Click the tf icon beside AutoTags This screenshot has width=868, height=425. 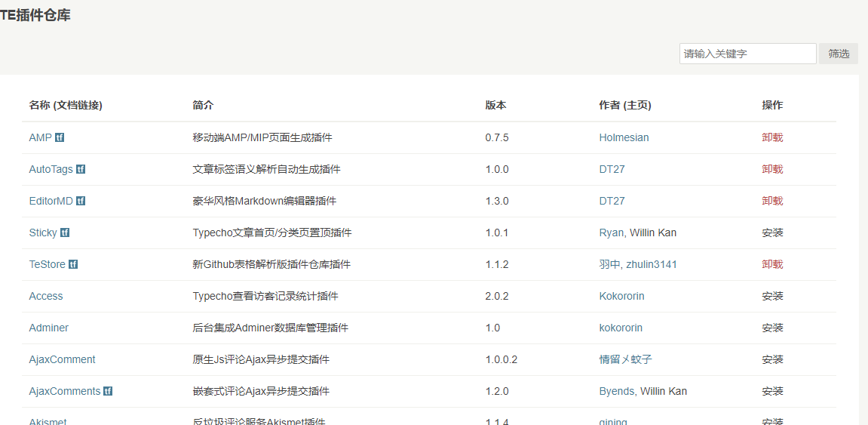pyautogui.click(x=81, y=170)
